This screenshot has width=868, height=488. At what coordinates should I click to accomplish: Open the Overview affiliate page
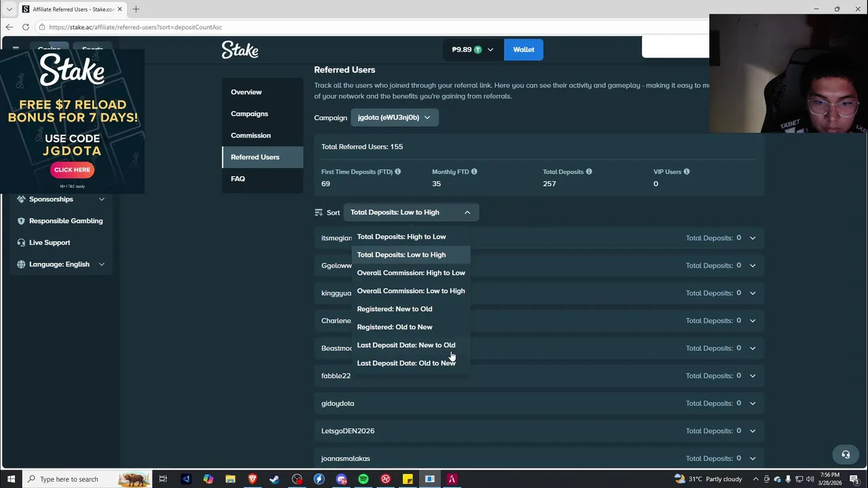[262, 92]
